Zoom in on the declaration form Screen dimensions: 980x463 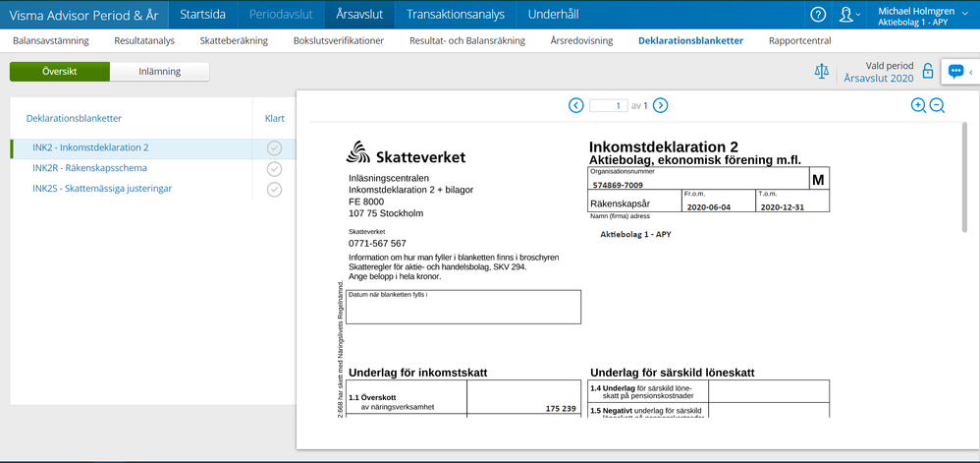pos(918,105)
